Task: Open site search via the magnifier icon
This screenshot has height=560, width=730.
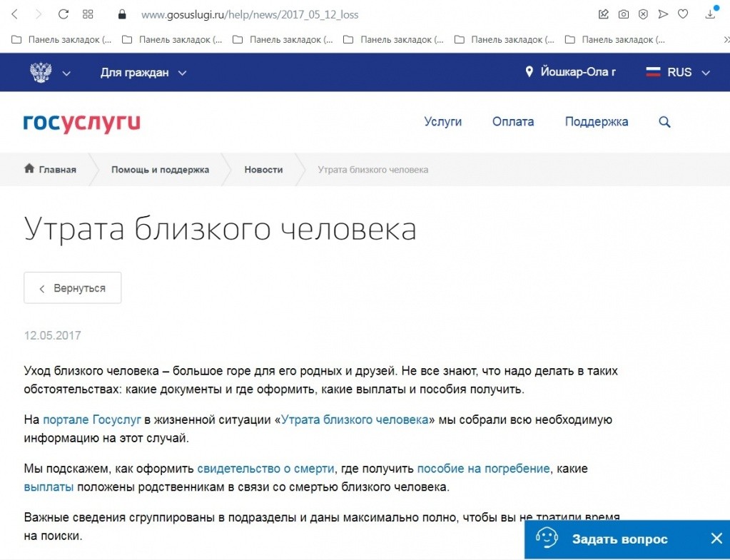Action: (x=664, y=122)
